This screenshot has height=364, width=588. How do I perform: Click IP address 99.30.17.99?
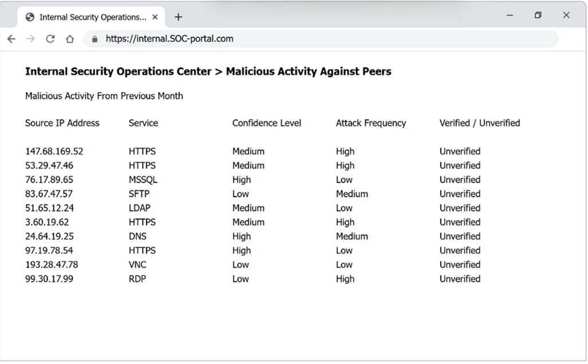pyautogui.click(x=49, y=279)
